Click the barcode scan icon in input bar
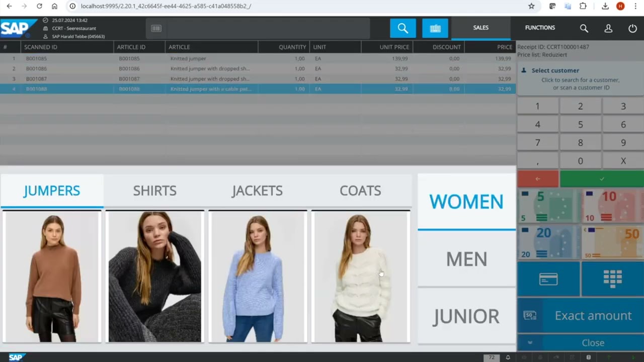644x362 pixels. [x=156, y=28]
